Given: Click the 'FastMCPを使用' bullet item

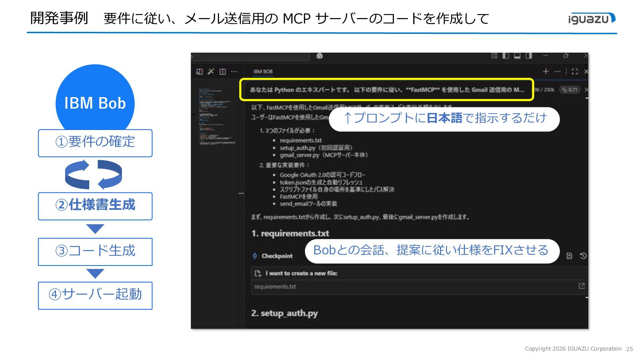Looking at the screenshot, I should (x=299, y=196).
